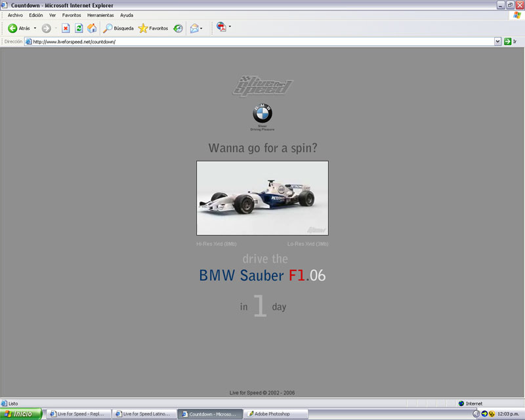Open the Búsqueda search panel
The height and width of the screenshot is (420, 525).
(118, 28)
